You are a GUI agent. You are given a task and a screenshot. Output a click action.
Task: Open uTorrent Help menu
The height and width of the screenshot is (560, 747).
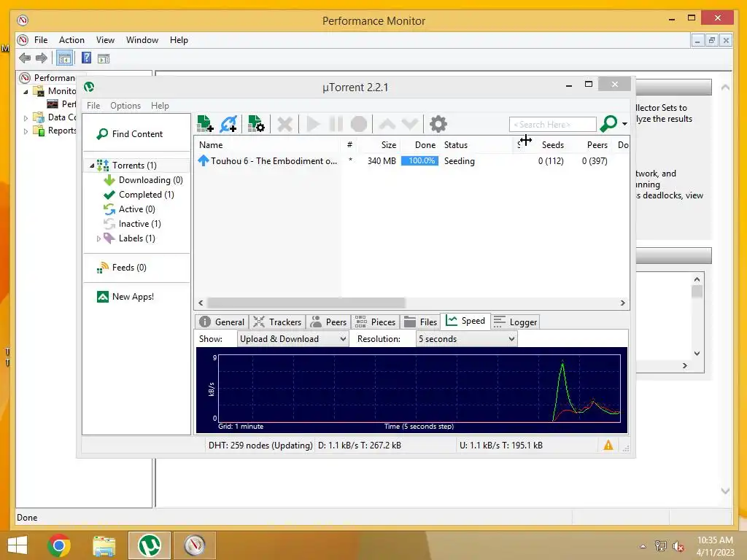(160, 106)
